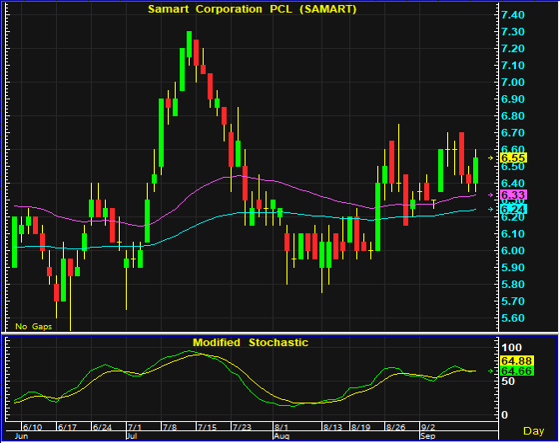Image resolution: width=560 pixels, height=443 pixels.
Task: Click the Sep month label
Action: tap(428, 436)
